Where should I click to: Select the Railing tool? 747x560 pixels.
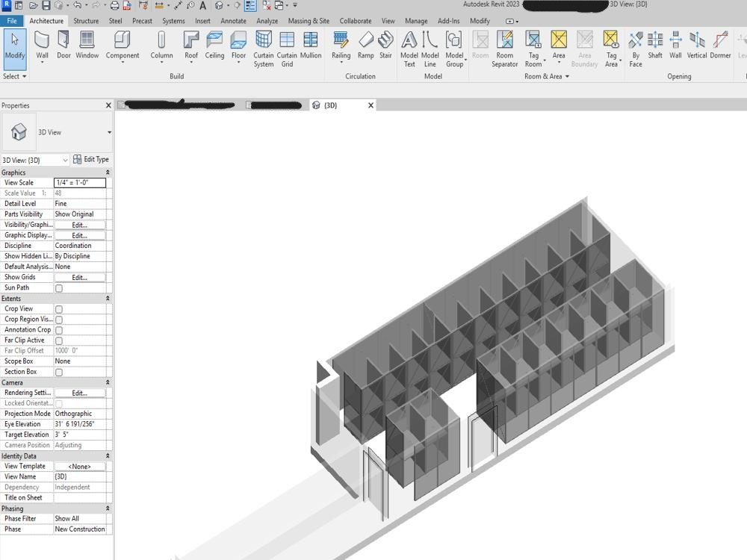pos(341,46)
